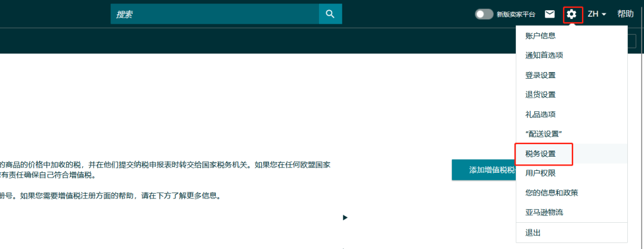Open "配送设置" menu entry
This screenshot has height=249, width=644.
[544, 134]
